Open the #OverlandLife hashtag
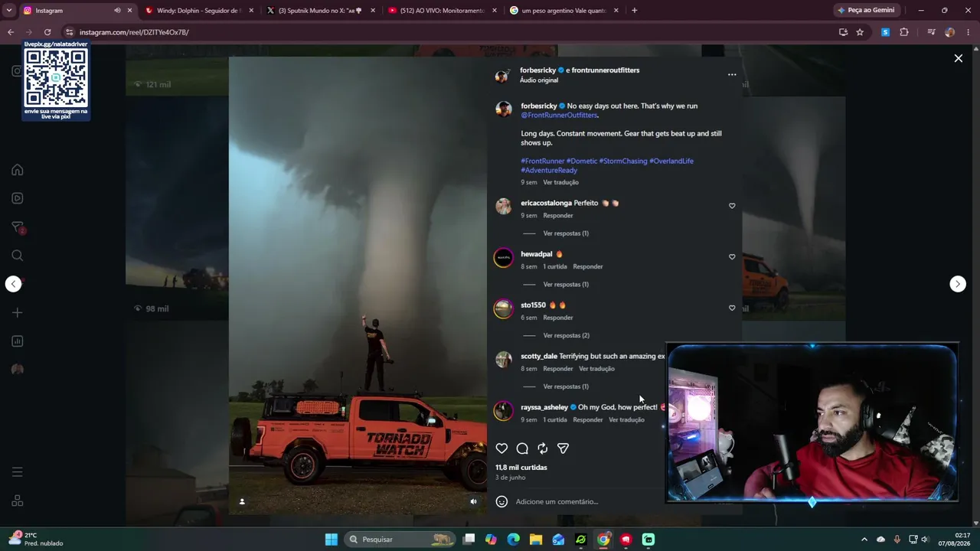 [671, 161]
